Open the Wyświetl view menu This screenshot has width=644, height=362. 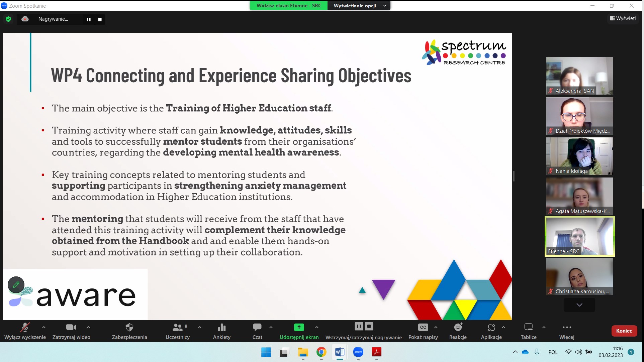click(x=623, y=18)
